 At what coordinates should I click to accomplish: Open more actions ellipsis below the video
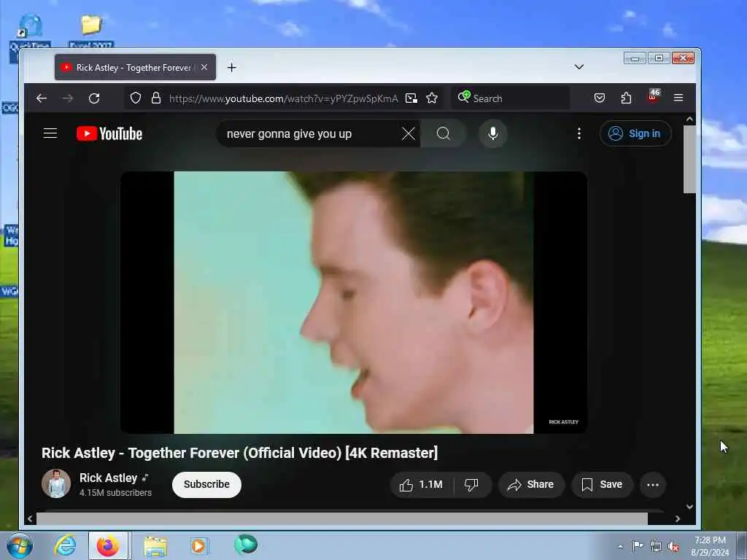click(653, 485)
